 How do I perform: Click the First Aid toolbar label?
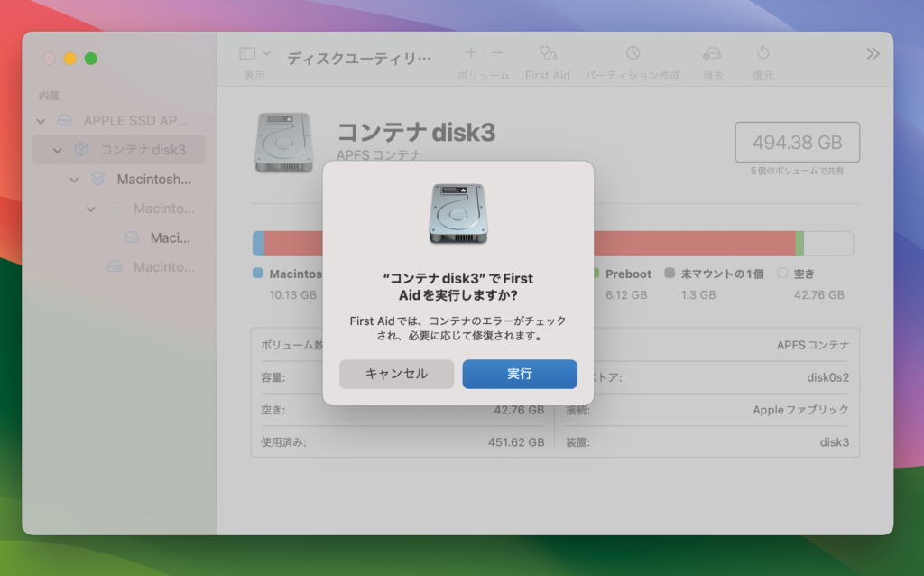(548, 76)
